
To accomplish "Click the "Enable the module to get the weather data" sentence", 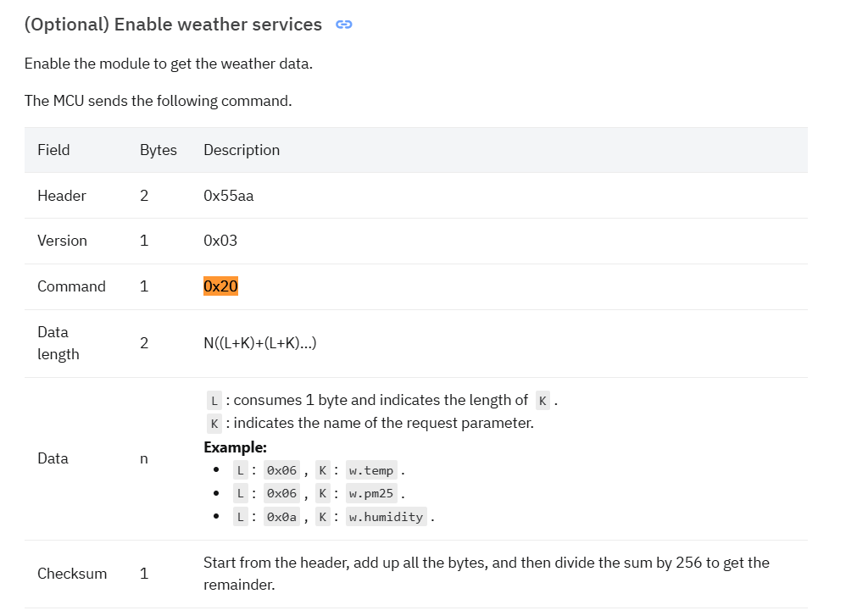I will 169,64.
